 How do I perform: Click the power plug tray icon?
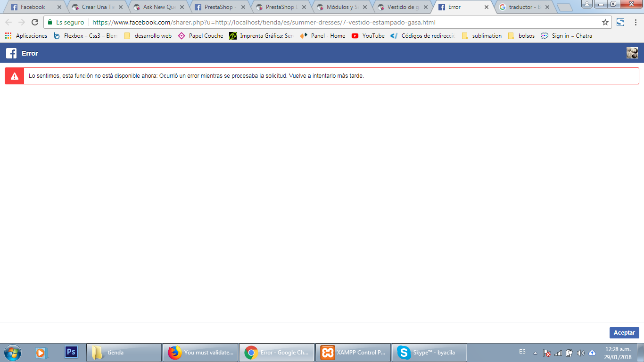[x=570, y=353]
